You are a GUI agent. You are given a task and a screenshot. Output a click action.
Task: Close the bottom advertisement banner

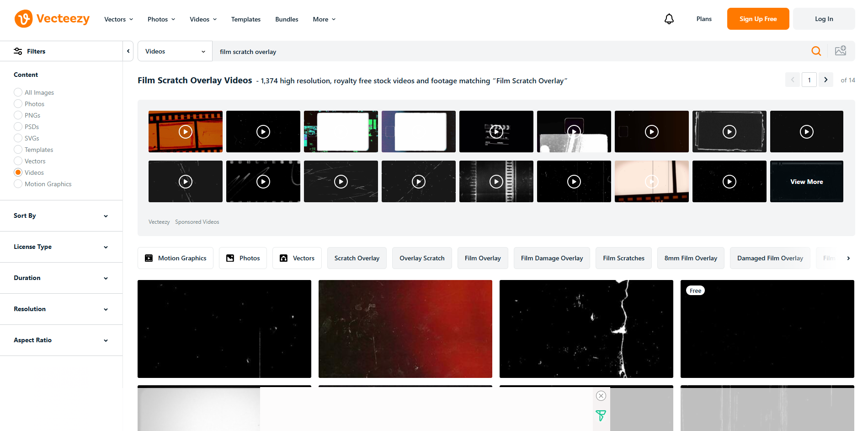pos(601,396)
